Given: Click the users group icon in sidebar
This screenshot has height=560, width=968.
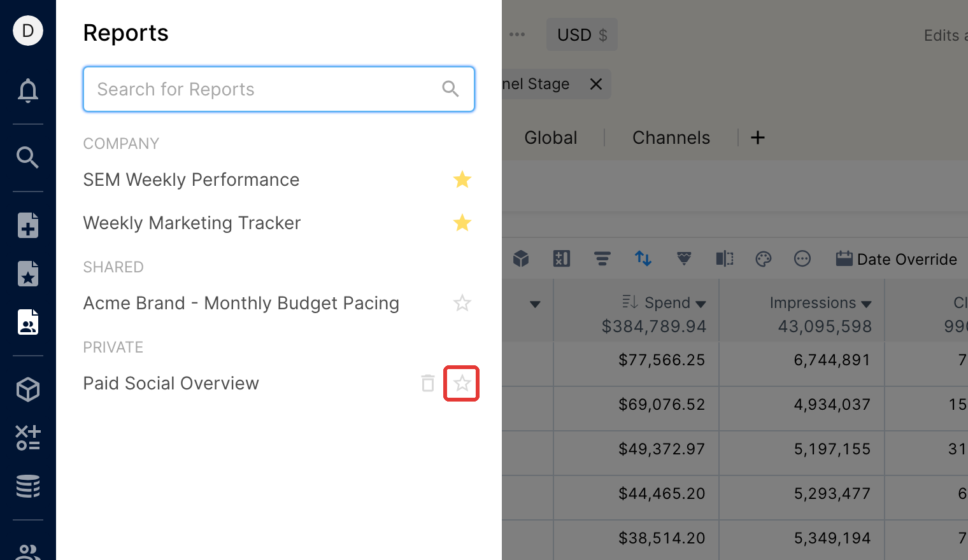Looking at the screenshot, I should pos(28,552).
